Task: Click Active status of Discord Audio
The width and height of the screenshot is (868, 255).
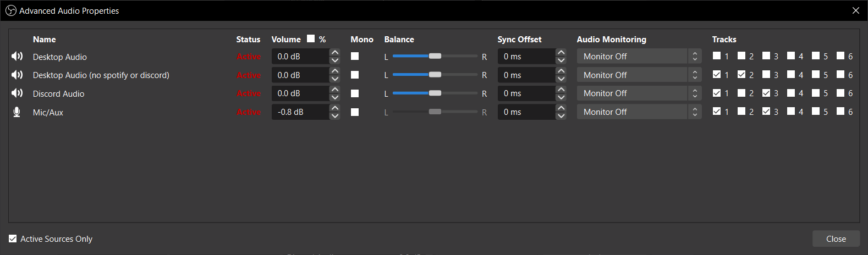Action: [x=249, y=93]
